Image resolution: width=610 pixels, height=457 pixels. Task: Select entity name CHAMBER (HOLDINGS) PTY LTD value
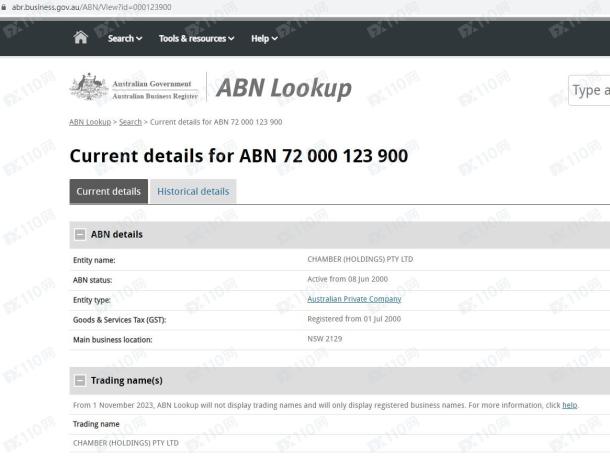pos(360,259)
